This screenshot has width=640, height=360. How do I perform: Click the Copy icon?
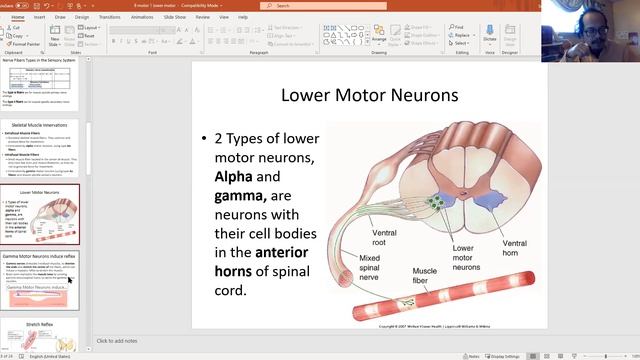pos(9,36)
